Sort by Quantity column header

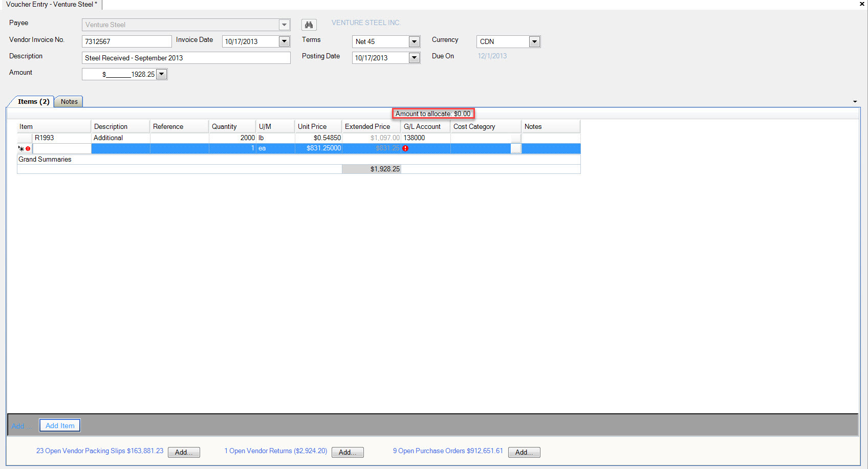coord(232,126)
